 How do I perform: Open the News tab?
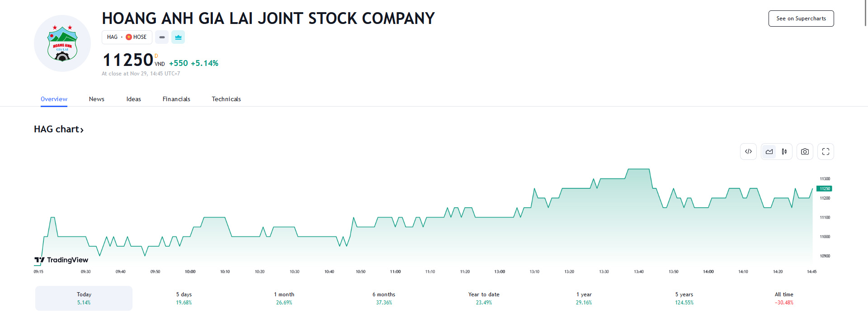[x=96, y=99]
